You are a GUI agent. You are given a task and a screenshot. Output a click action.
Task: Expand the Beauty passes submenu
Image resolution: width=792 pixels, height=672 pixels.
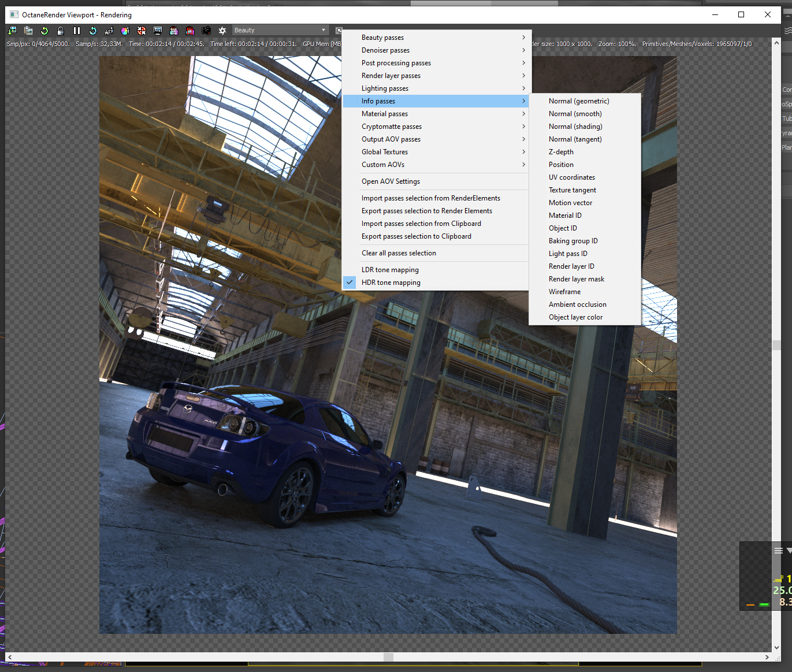(436, 38)
